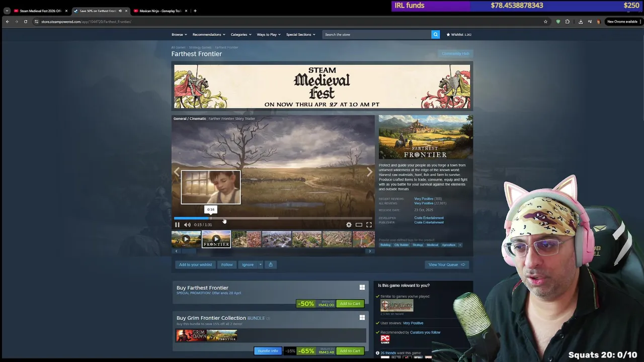The image size is (644, 362).
Task: Expand the Categories menu
Action: pos(241,35)
